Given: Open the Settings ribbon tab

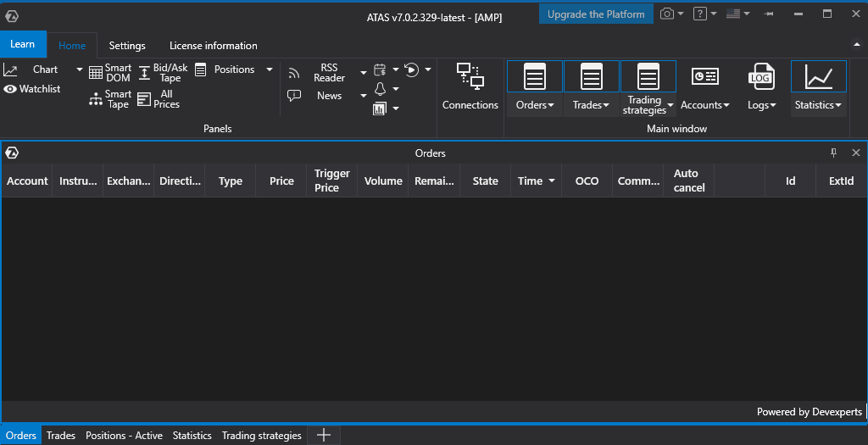Looking at the screenshot, I should coord(127,46).
